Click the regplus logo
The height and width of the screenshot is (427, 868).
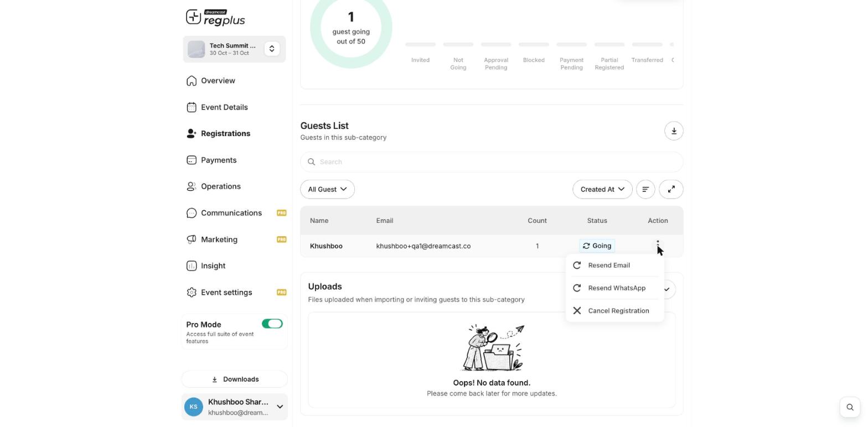pyautogui.click(x=215, y=18)
